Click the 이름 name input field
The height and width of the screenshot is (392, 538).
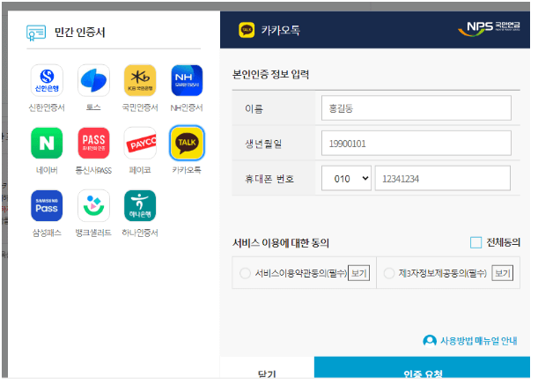pos(416,108)
